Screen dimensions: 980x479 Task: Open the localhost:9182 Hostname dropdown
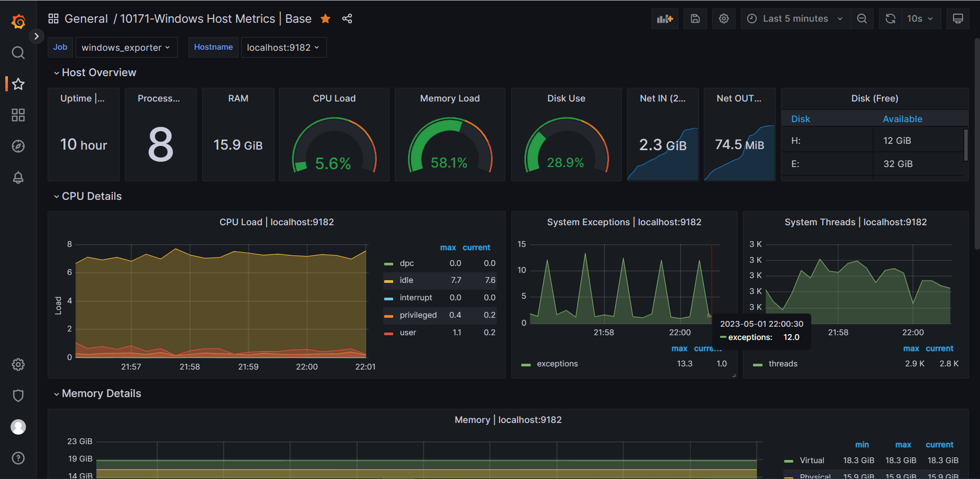283,48
